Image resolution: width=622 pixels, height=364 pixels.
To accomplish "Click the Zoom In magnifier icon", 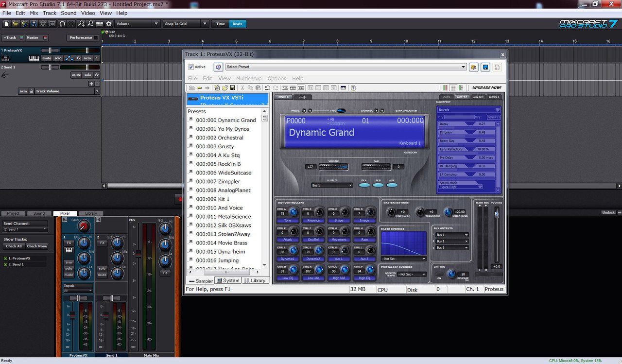I will [81, 23].
